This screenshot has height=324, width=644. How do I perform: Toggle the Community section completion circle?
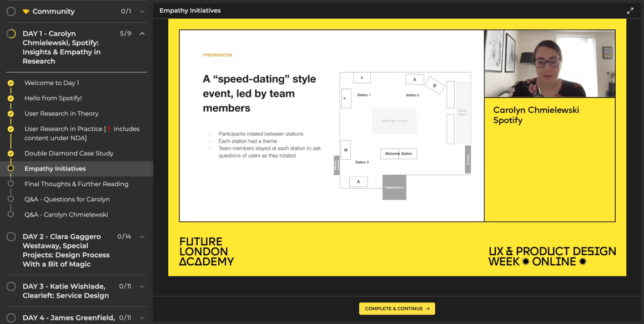[x=11, y=12]
